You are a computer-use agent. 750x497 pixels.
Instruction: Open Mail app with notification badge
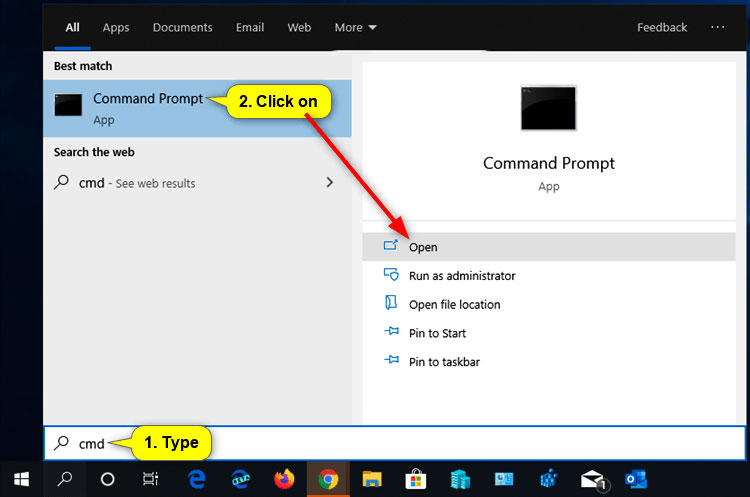click(592, 478)
